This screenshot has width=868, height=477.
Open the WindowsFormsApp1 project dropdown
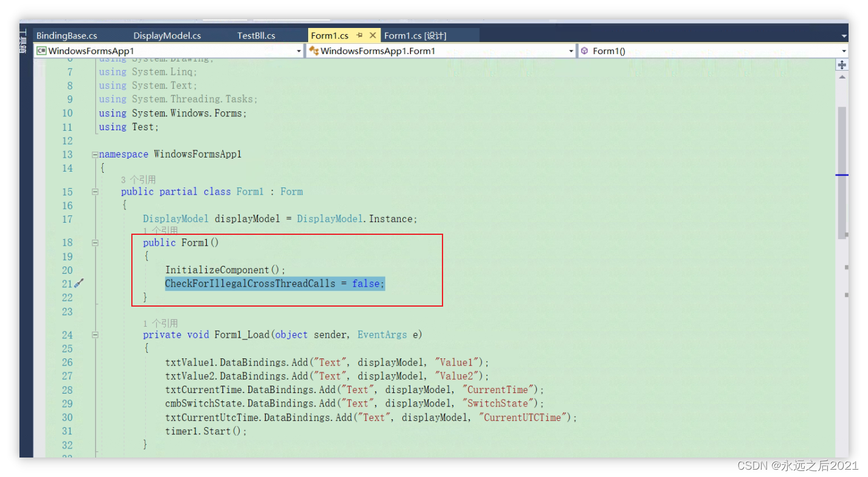pyautogui.click(x=298, y=50)
